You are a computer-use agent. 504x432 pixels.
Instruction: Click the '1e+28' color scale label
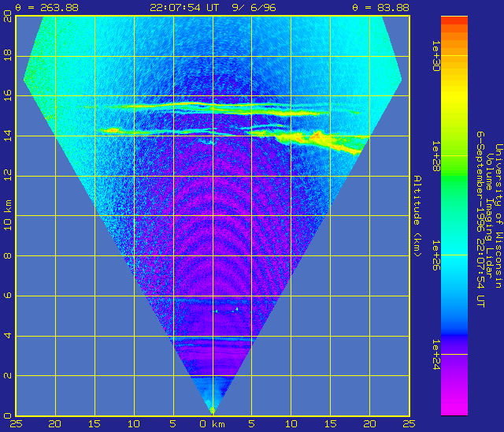pyautogui.click(x=436, y=156)
